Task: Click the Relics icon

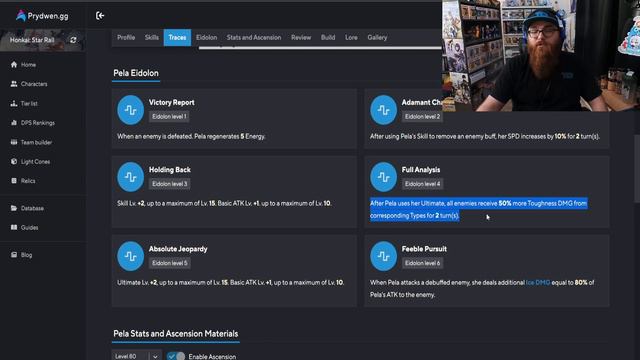Action: coord(14,180)
